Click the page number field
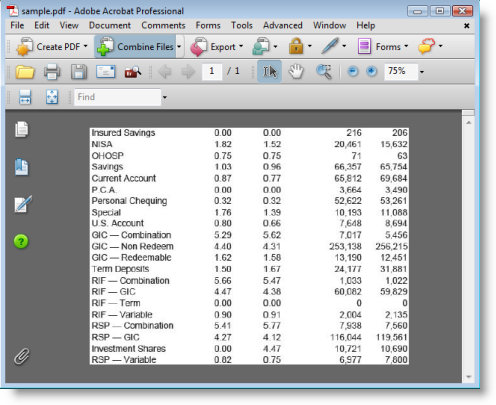Screen dimensions: 496x405 tap(212, 71)
